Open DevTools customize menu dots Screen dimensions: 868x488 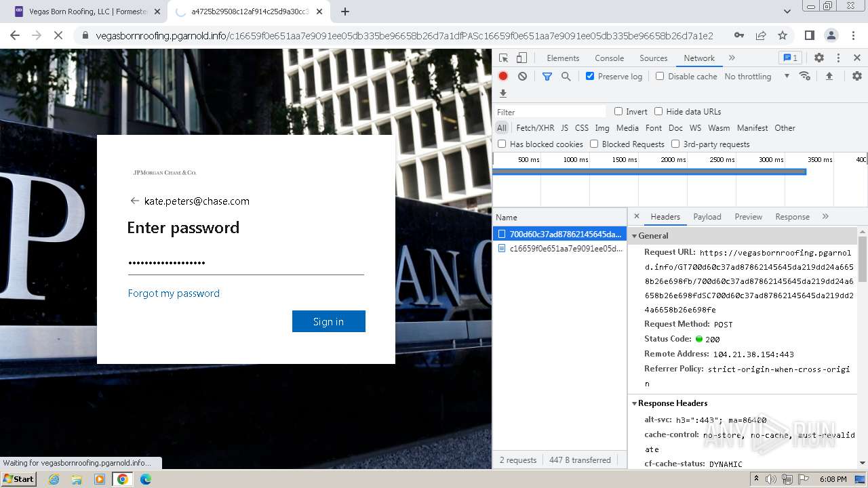tap(838, 58)
